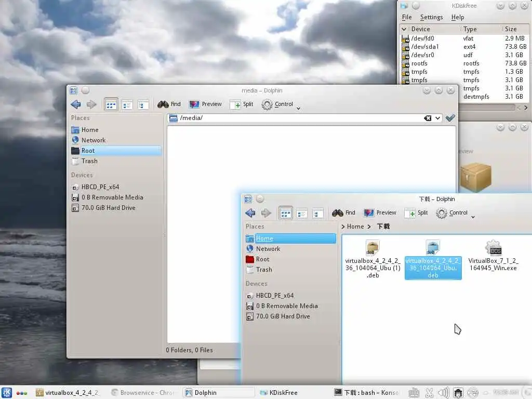Switch media Dolphin window to icons view
The width and height of the screenshot is (532, 399).
pyautogui.click(x=111, y=105)
